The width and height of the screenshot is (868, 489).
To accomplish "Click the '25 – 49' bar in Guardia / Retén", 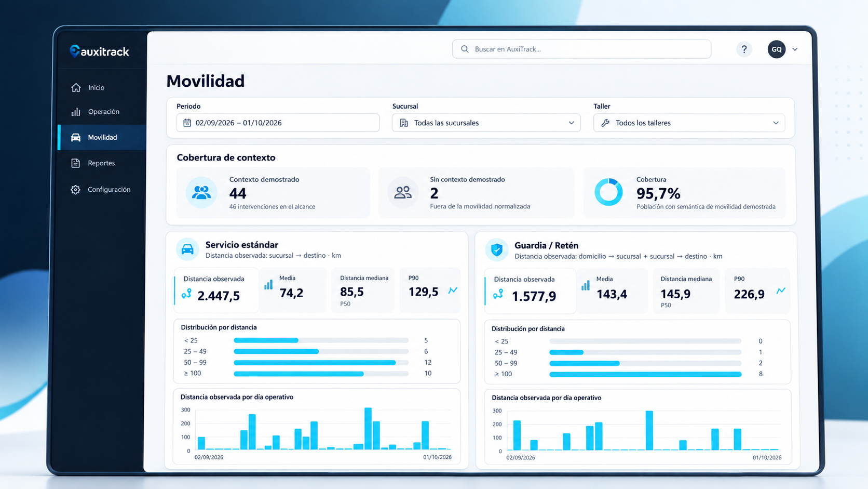I will 566,352.
